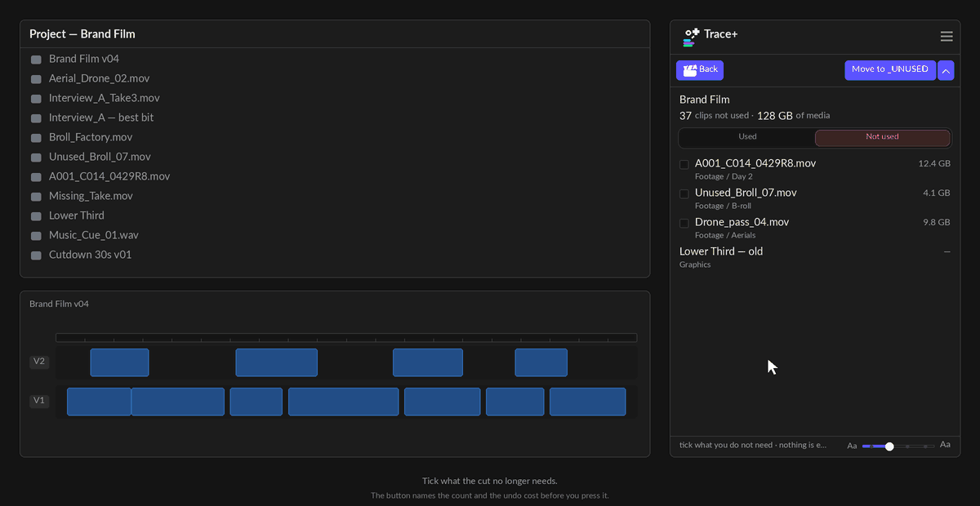Select the last clip on track V1
This screenshot has height=506, width=980.
click(x=587, y=402)
